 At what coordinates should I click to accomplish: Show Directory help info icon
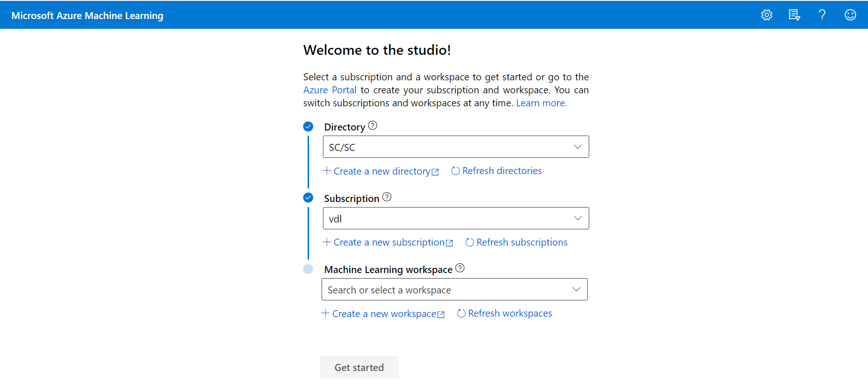[373, 125]
